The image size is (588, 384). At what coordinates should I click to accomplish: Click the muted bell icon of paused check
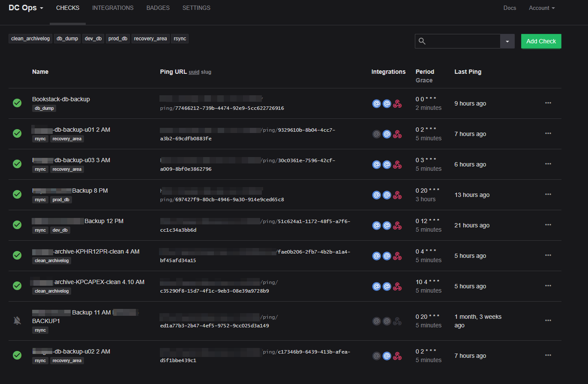tap(17, 320)
